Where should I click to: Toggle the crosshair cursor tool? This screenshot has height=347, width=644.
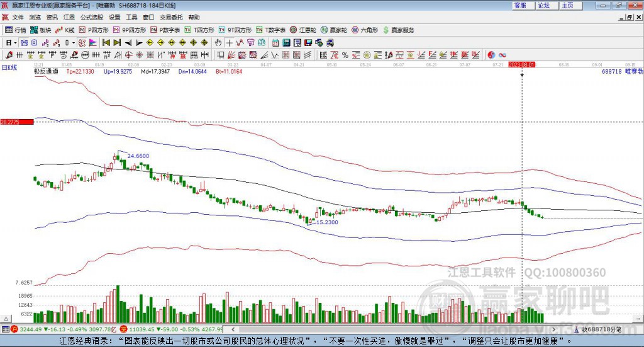click(x=229, y=43)
